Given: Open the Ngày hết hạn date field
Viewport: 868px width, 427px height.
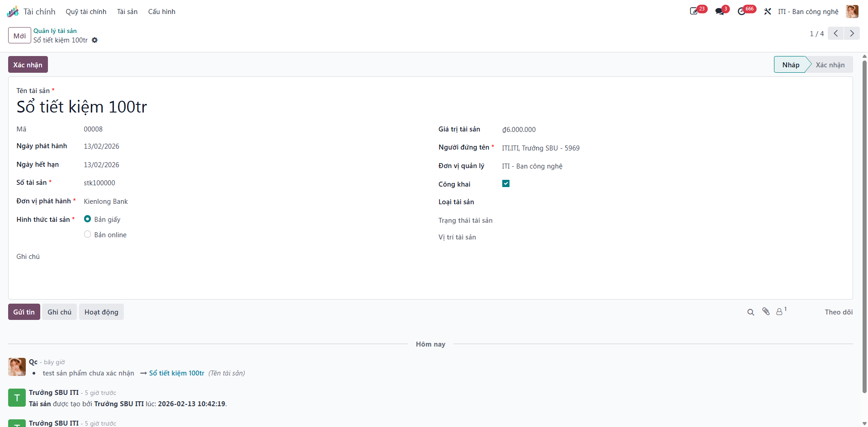Looking at the screenshot, I should coord(102,165).
